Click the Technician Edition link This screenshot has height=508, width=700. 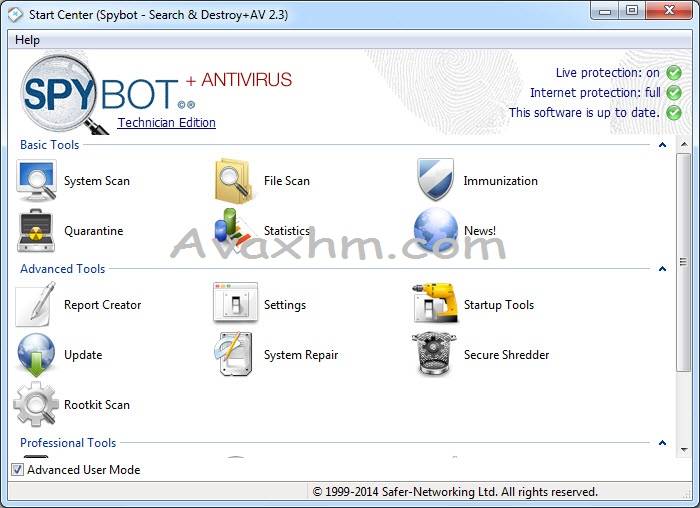167,123
